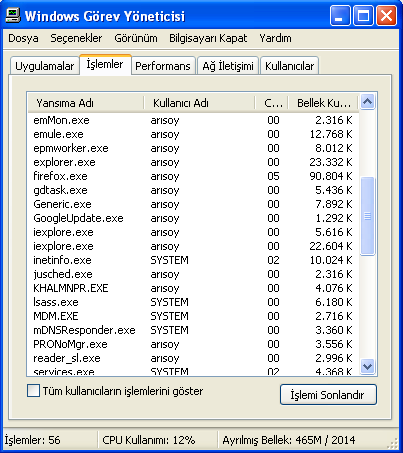This screenshot has height=453, width=403.
Task: Select the emMon.exe process
Action: point(193,120)
